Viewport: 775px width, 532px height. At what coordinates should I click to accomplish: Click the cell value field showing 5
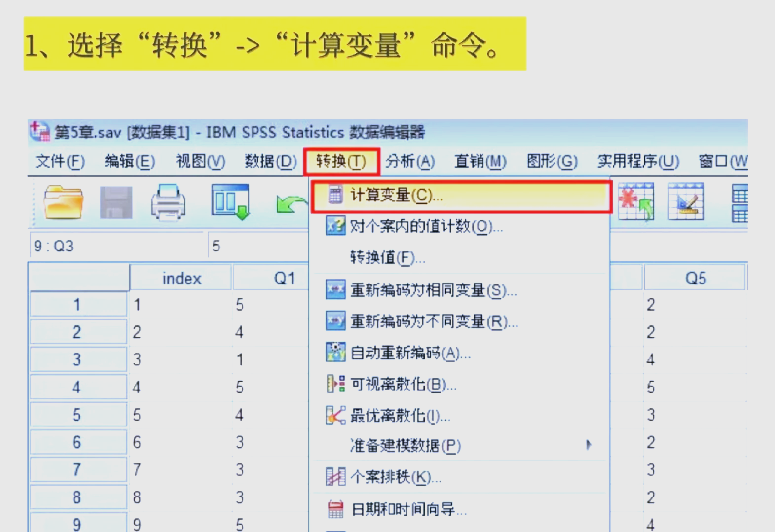258,246
